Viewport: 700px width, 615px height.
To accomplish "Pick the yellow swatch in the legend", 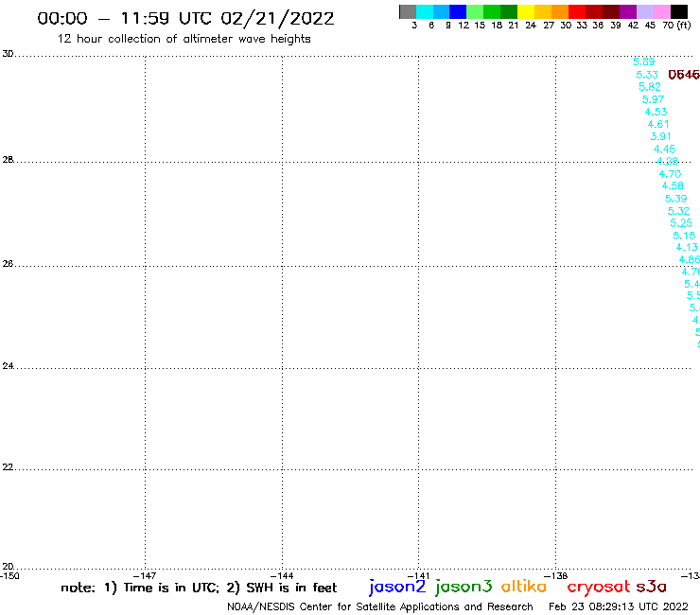I will pyautogui.click(x=526, y=11).
